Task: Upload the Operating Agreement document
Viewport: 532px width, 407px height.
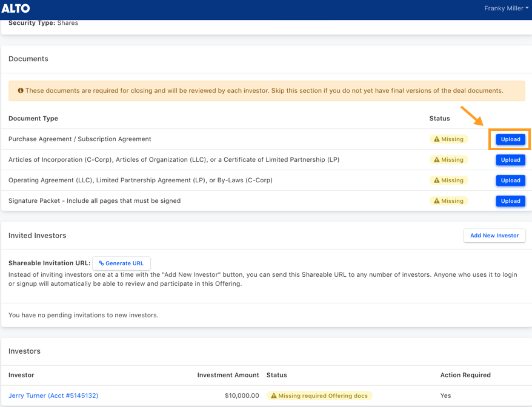Action: click(510, 180)
